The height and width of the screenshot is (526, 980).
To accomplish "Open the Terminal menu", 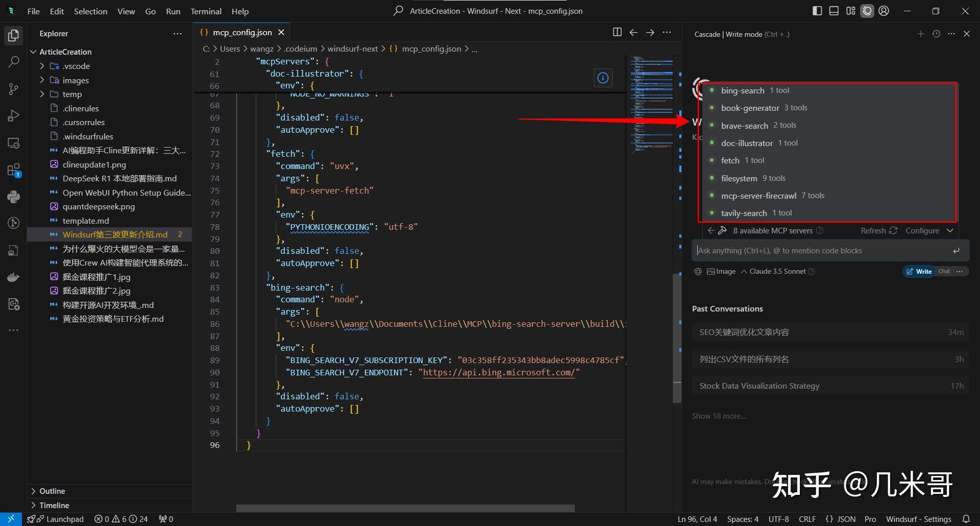I will coord(206,11).
